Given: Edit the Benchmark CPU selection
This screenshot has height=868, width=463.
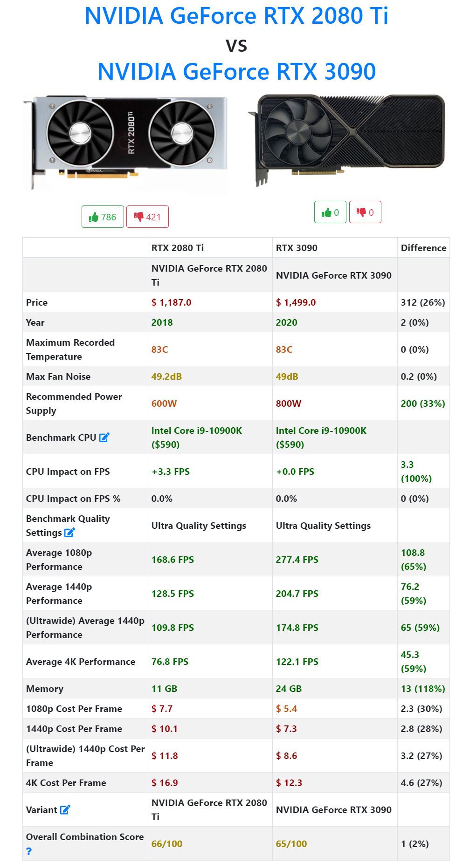Looking at the screenshot, I should (104, 437).
